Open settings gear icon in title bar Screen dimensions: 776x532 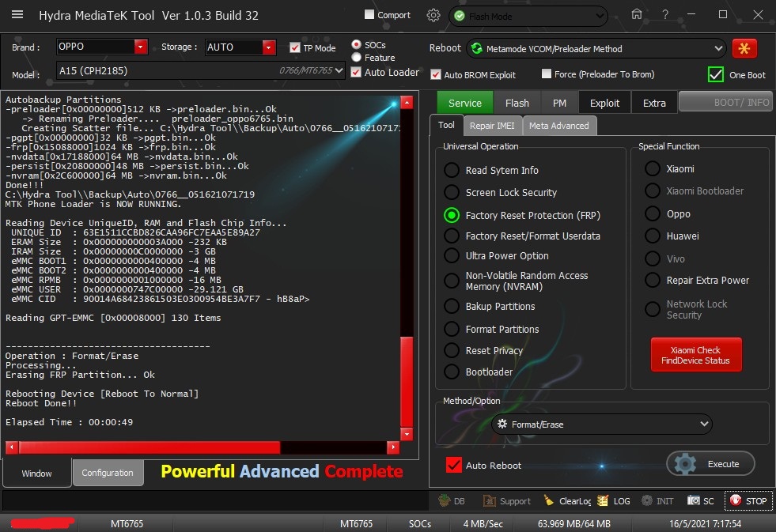point(433,15)
